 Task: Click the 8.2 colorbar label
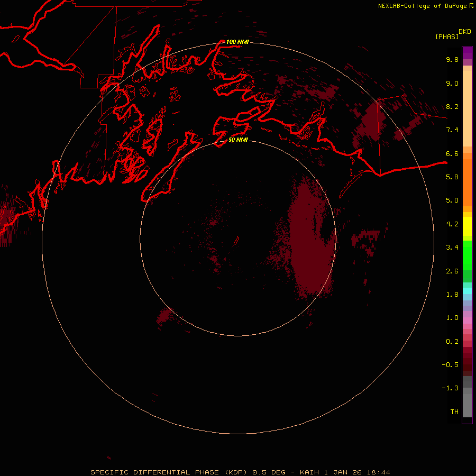click(x=452, y=106)
